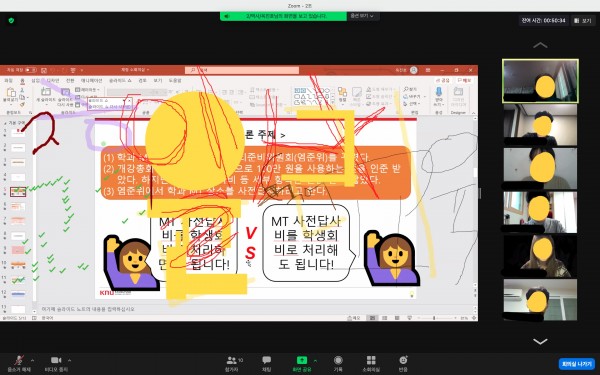The height and width of the screenshot is (375, 600).
Task: Open Zoom reactions menu
Action: pos(403,363)
